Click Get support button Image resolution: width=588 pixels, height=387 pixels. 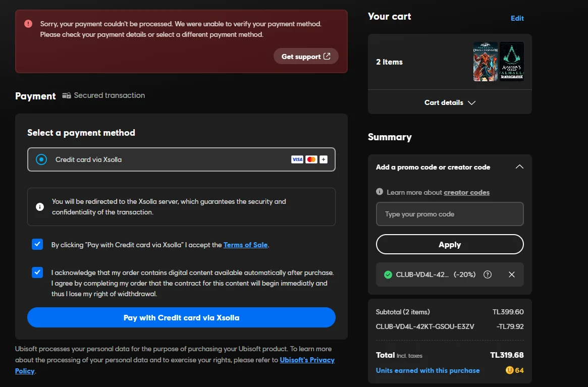pos(306,57)
